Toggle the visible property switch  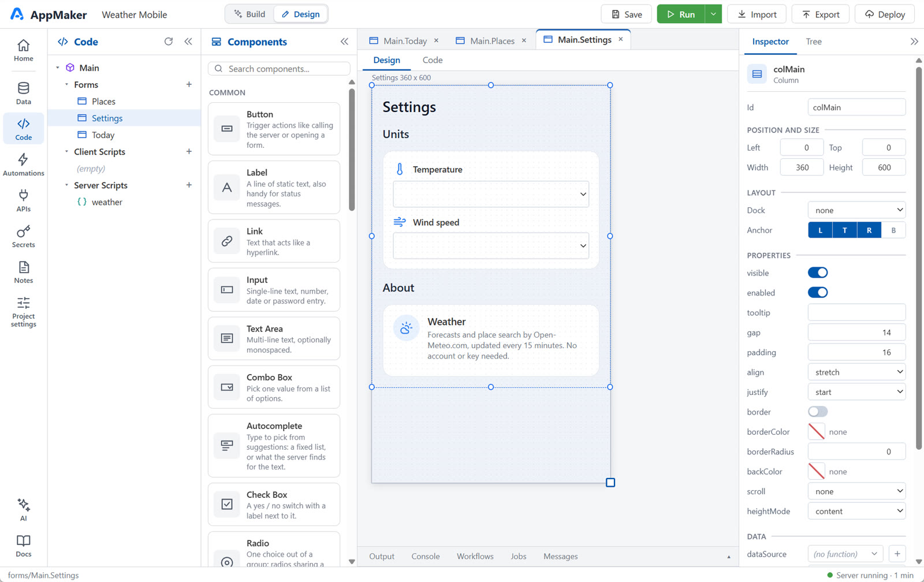click(x=818, y=273)
